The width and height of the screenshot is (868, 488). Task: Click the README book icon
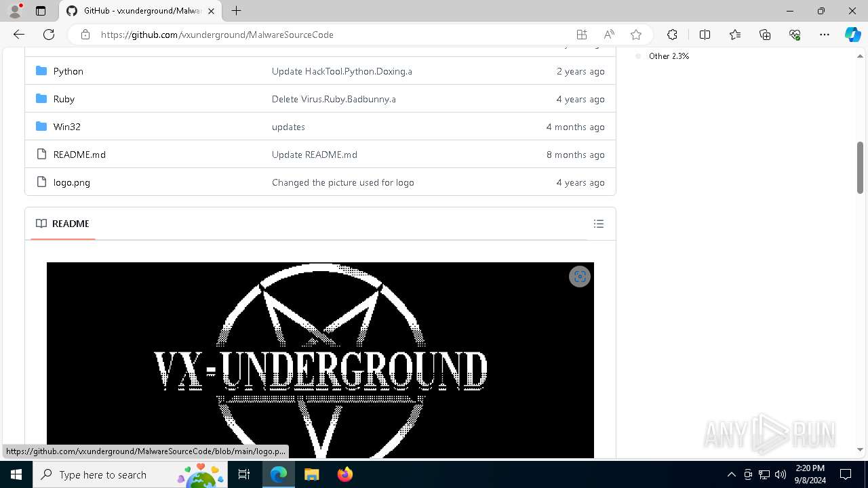[41, 224]
